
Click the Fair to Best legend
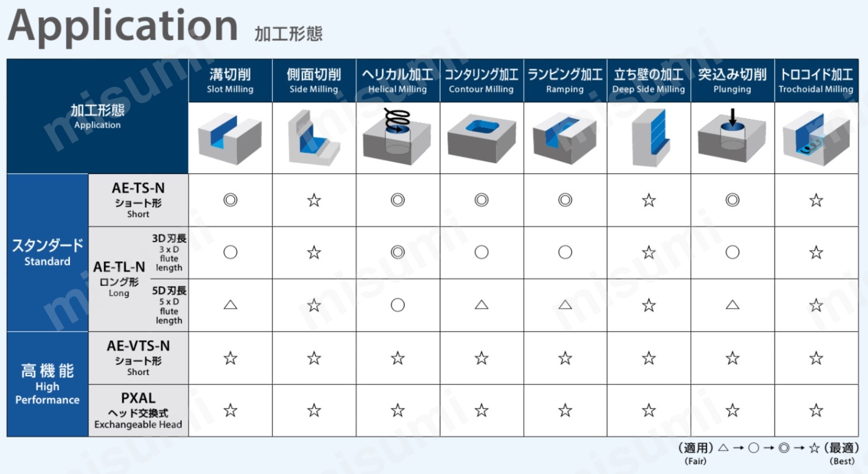tap(769, 454)
